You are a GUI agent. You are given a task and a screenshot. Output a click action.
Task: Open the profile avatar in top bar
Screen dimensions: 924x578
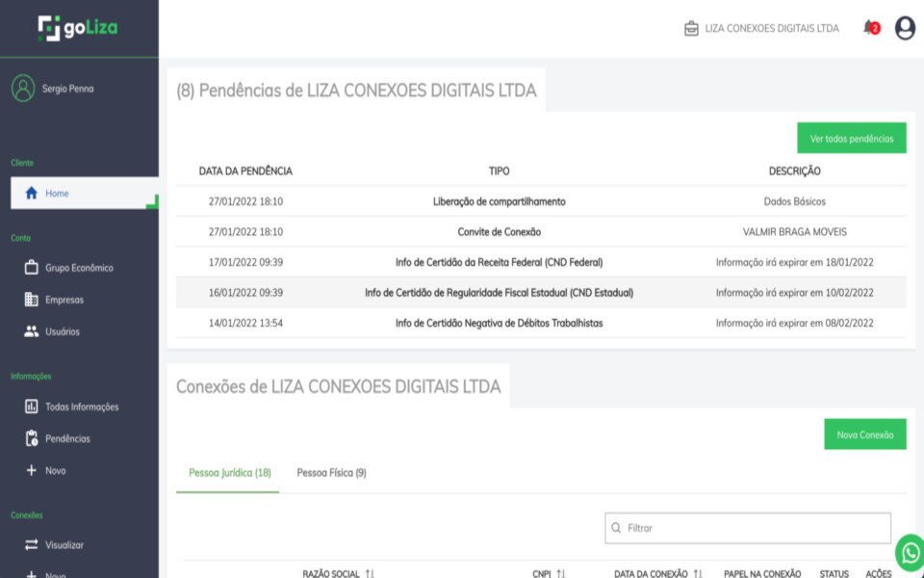point(905,28)
